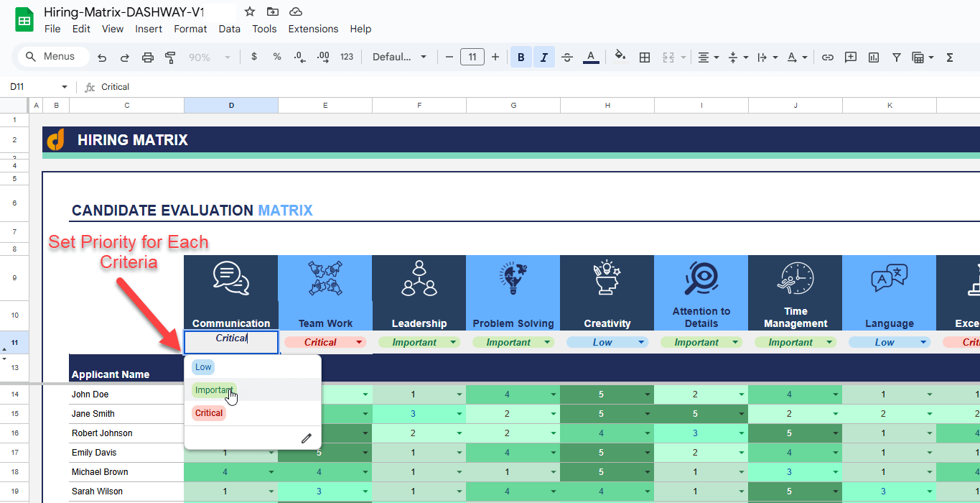
Task: Select the Print icon in the toolbar
Action: click(148, 56)
